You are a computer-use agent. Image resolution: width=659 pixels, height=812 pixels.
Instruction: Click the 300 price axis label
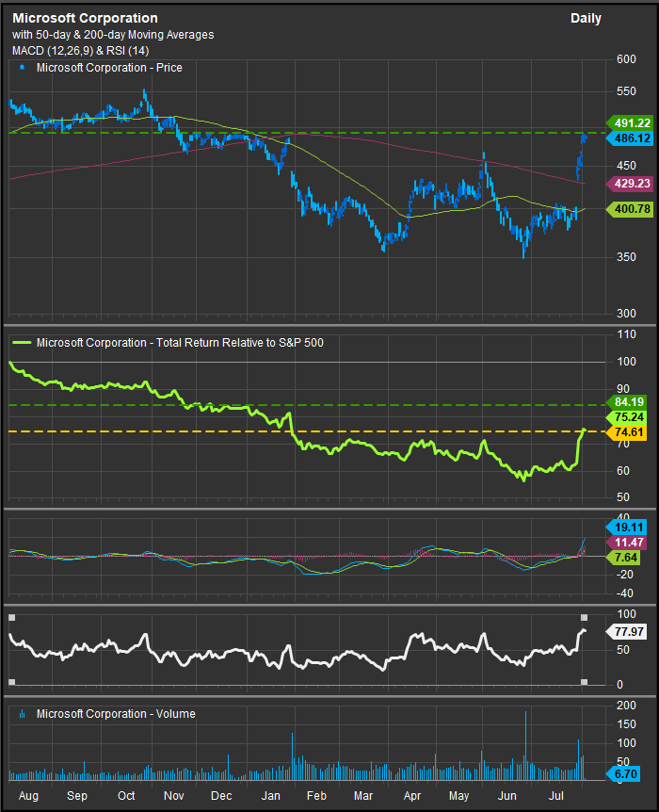[x=626, y=314]
